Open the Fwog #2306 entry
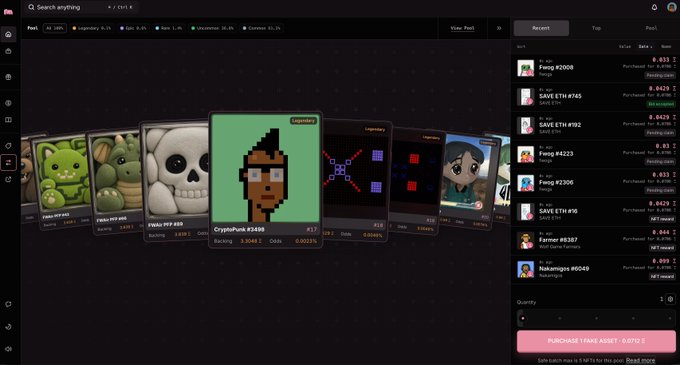 (x=595, y=183)
